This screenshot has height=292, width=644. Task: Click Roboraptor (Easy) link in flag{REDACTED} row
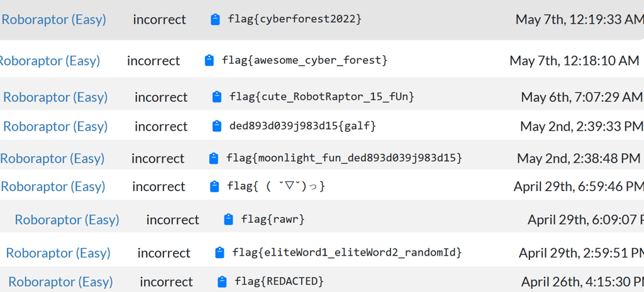click(60, 282)
